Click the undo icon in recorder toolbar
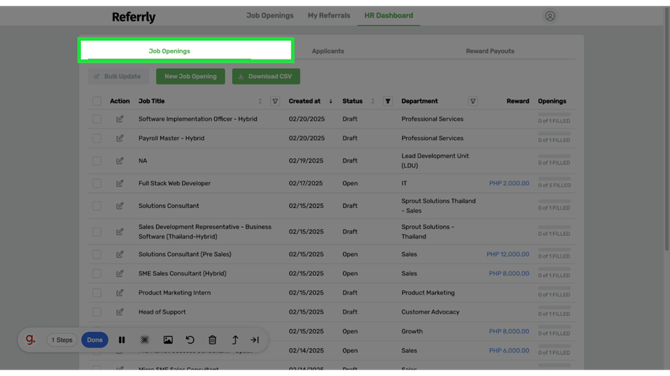Viewport: 670px width, 376px height. point(190,340)
